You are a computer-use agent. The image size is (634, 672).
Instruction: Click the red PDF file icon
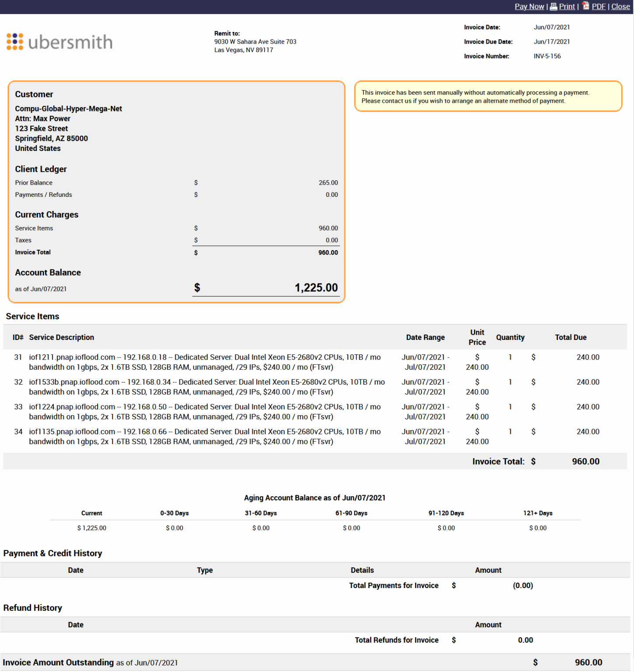point(585,6)
